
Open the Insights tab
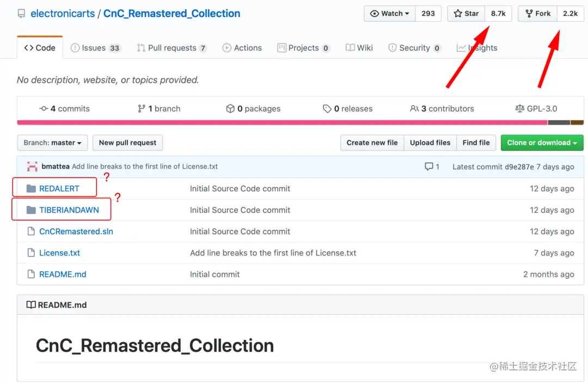[476, 48]
